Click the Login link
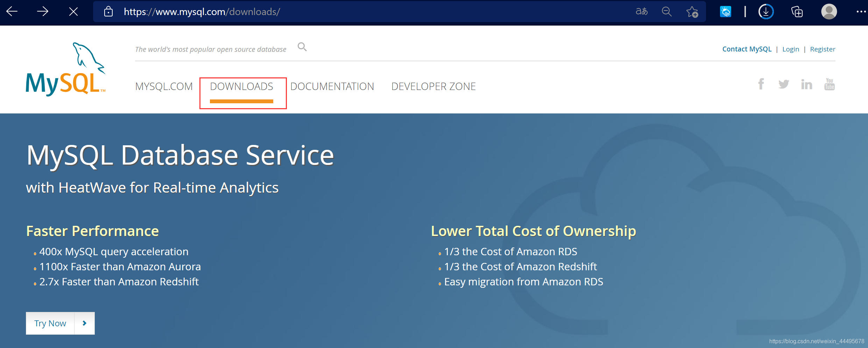This screenshot has height=348, width=868. pos(791,49)
